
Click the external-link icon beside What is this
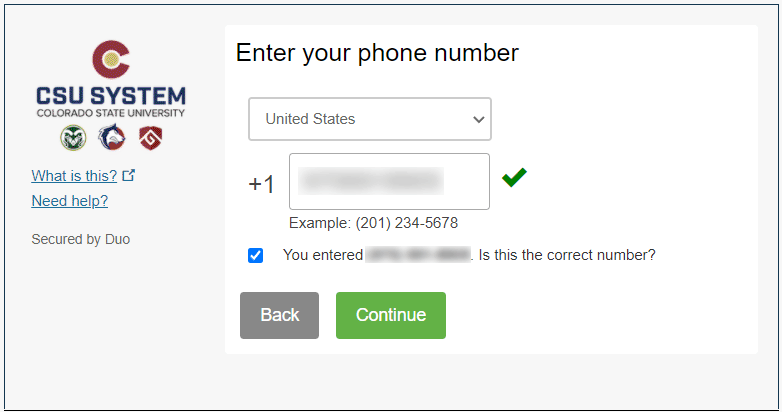pyautogui.click(x=128, y=176)
